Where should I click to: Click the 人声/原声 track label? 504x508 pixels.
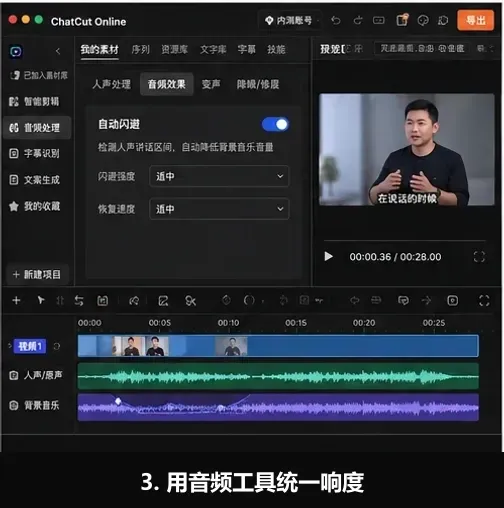[43, 375]
